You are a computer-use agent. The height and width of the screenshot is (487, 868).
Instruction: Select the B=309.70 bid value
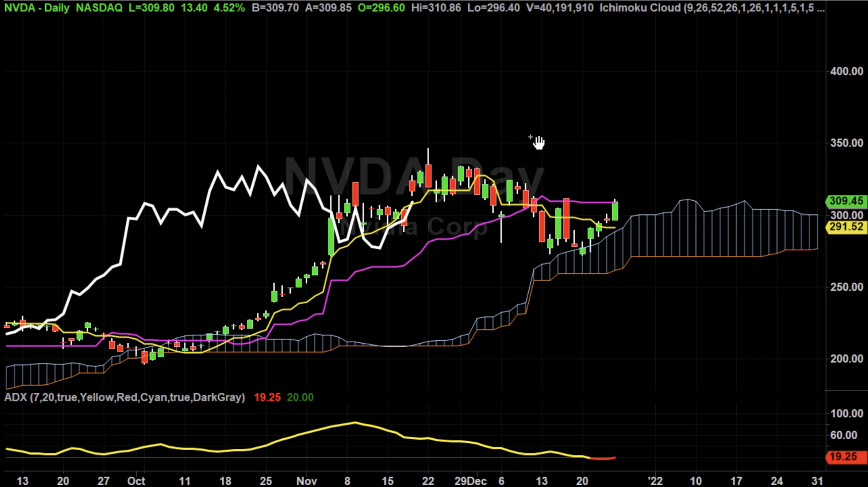(x=275, y=8)
